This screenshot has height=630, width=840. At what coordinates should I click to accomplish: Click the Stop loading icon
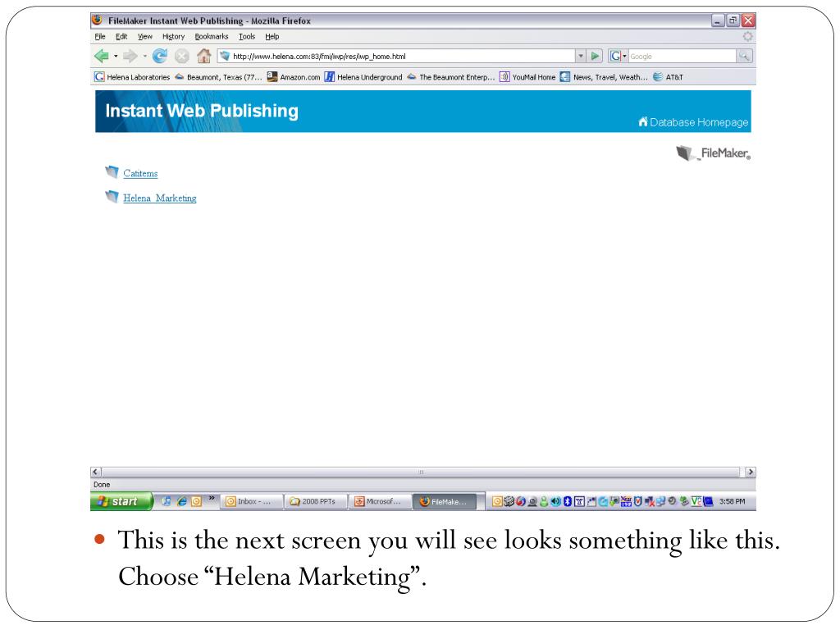182,56
